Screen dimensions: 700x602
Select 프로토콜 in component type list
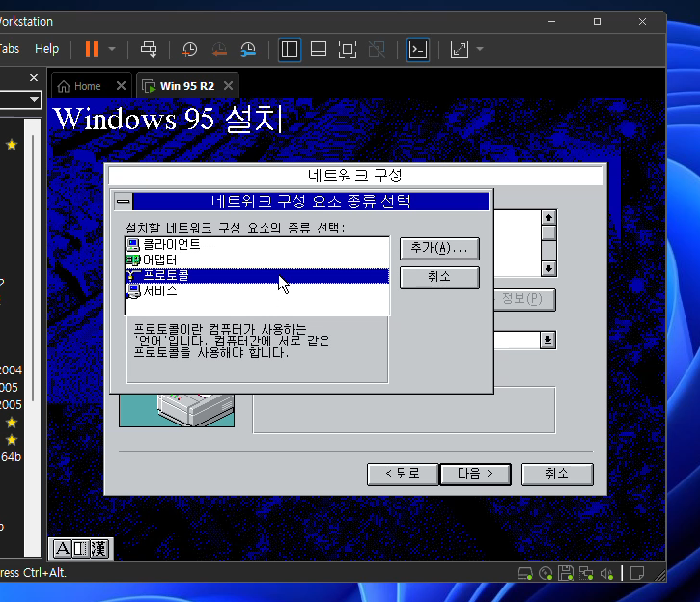[257, 275]
